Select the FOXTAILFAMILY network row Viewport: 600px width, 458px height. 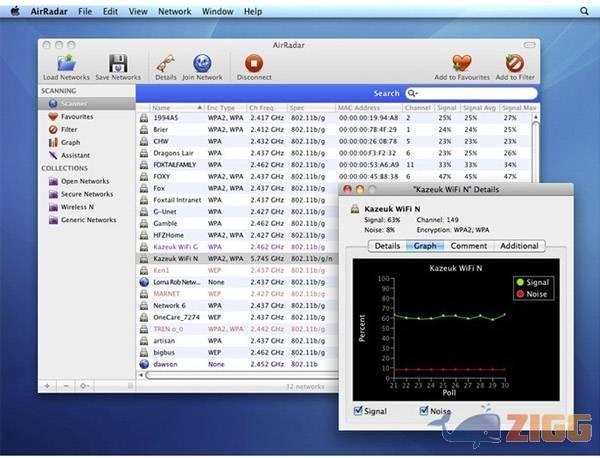pos(334,165)
